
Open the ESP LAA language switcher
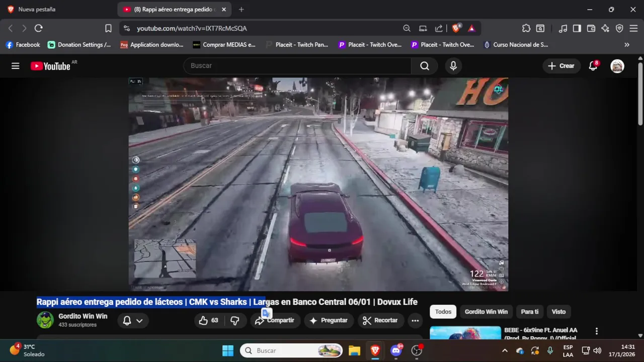(568, 350)
